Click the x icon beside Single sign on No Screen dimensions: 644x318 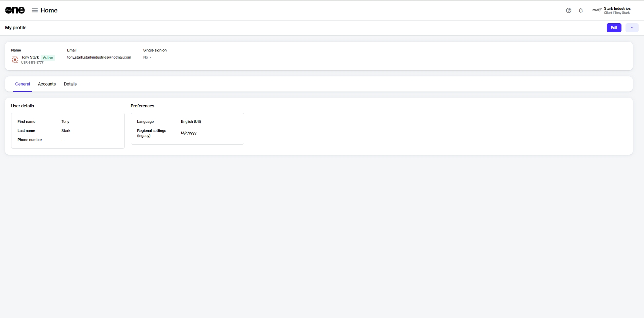[150, 58]
